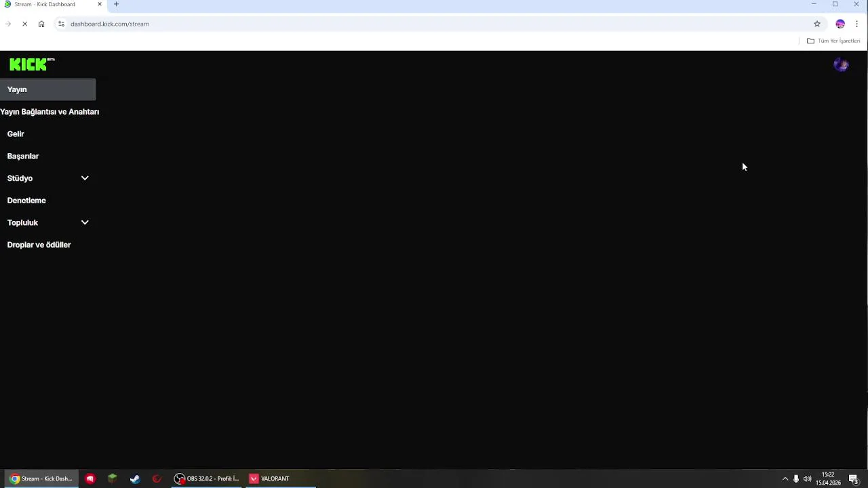Open Yayın Bağlantısı ve Anahtarı page
Viewport: 868px width, 488px height.
[x=50, y=112]
